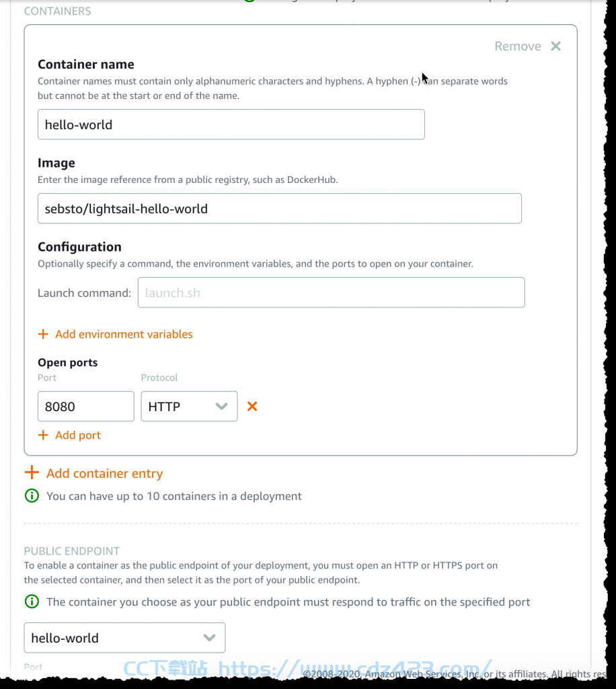The height and width of the screenshot is (689, 616).
Task: Click the Port field showing 8080
Action: tap(86, 406)
